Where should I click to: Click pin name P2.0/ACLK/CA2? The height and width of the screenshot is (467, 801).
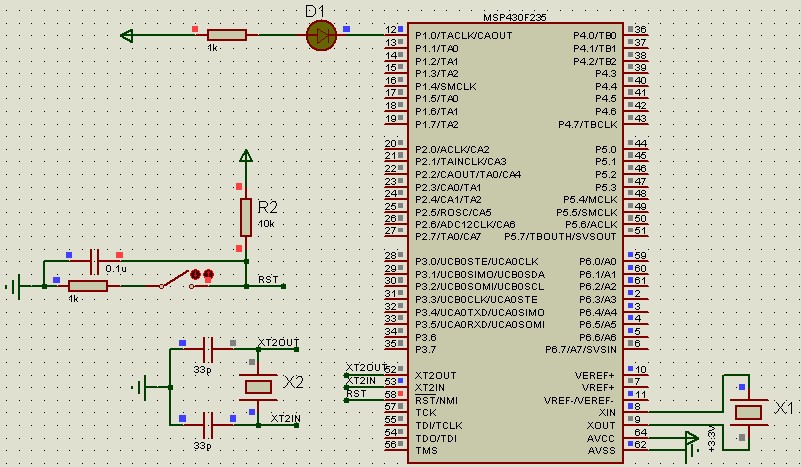pyautogui.click(x=452, y=149)
